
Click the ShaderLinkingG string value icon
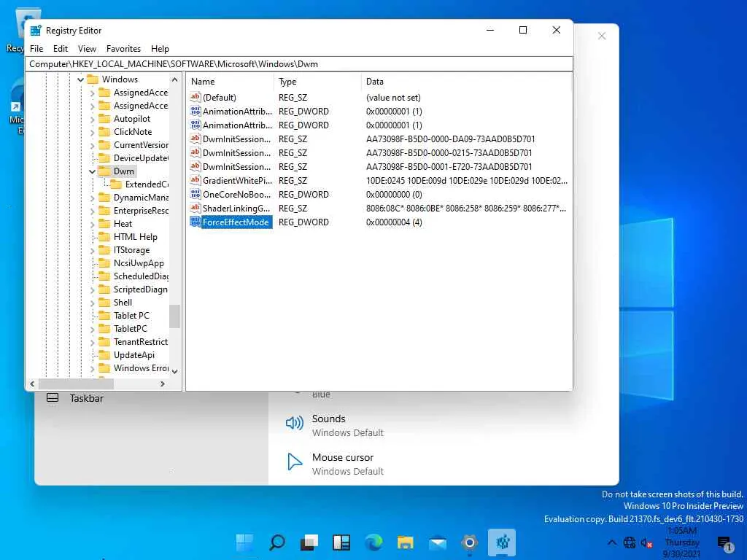pos(195,209)
